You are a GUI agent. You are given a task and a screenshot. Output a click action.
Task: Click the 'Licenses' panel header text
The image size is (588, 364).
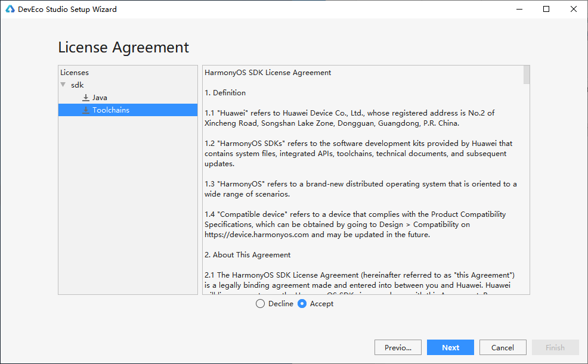[x=75, y=73]
